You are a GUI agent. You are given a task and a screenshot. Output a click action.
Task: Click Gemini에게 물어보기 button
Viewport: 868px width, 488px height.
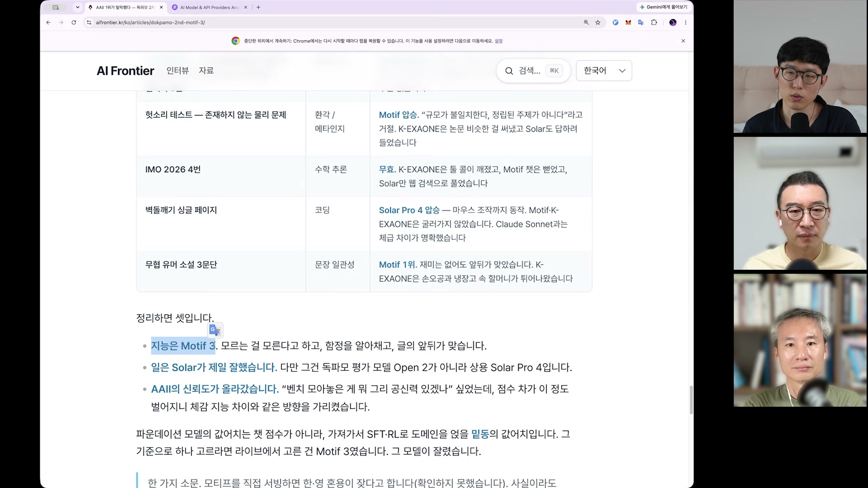pos(663,7)
